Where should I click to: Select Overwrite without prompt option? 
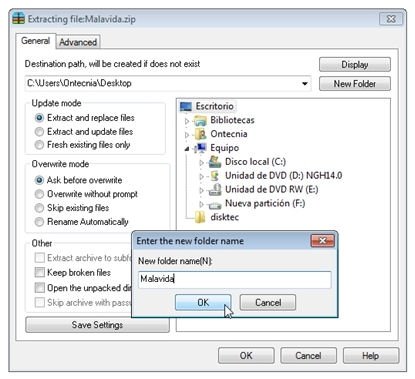tap(39, 194)
